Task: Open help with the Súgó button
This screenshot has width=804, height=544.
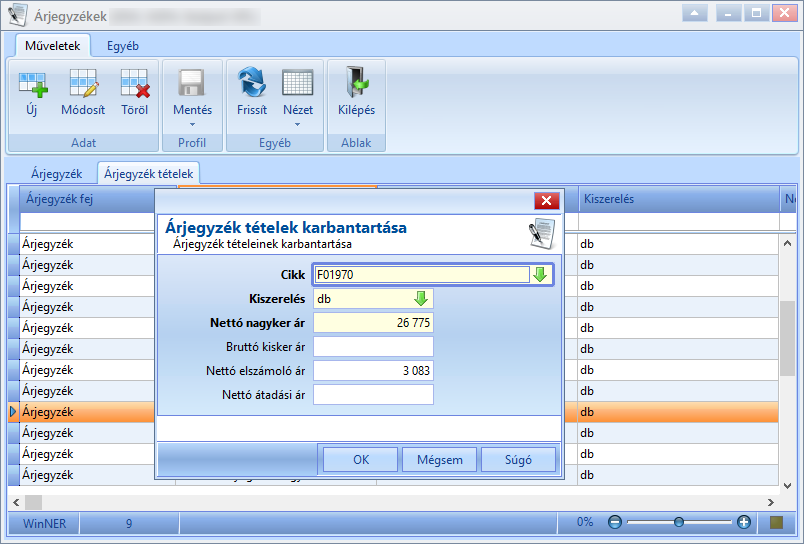Action: pyautogui.click(x=518, y=459)
